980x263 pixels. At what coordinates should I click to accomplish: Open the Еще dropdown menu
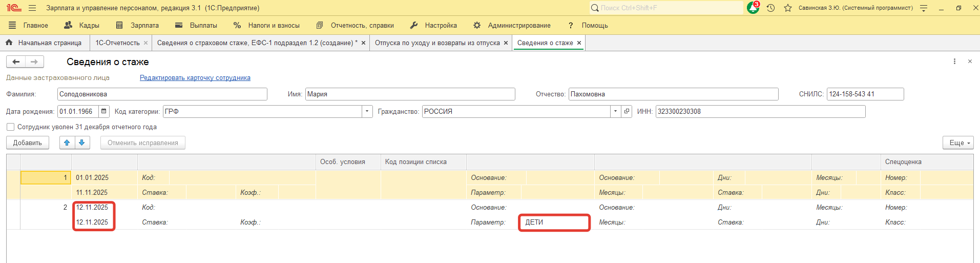[x=957, y=143]
